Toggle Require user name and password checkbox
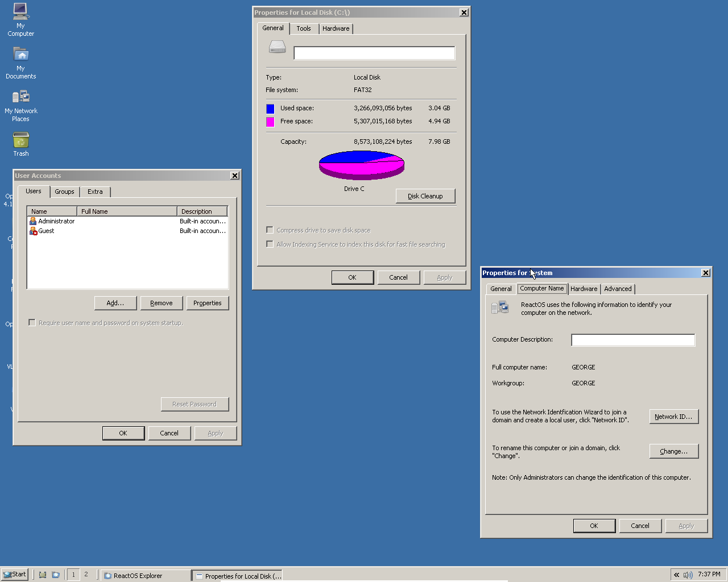728x582 pixels. click(x=32, y=323)
